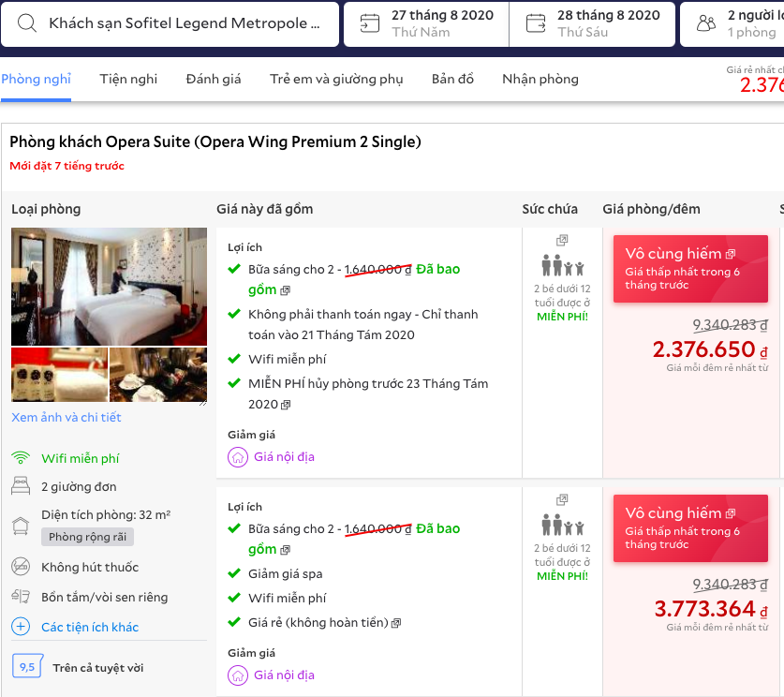
Task: Open the main room photo
Action: click(x=109, y=287)
